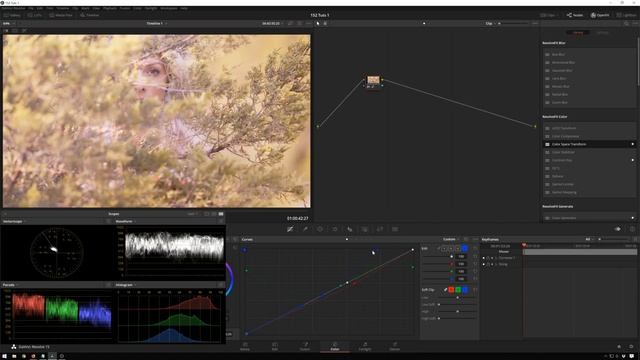Screen dimensions: 640x360
Task: Open the Keyframes All filter dropdown
Action: pos(589,240)
